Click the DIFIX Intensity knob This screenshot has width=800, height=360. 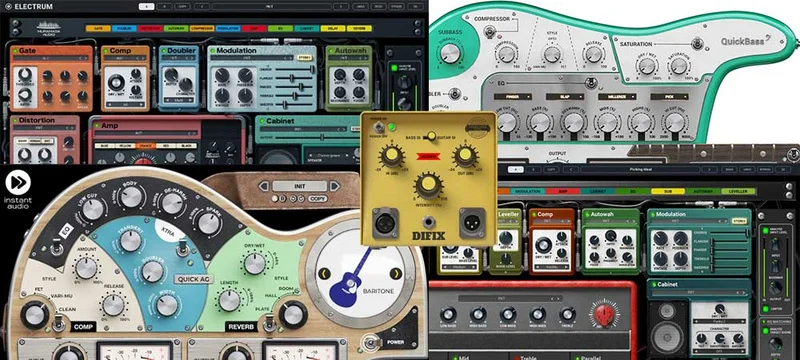(428, 186)
